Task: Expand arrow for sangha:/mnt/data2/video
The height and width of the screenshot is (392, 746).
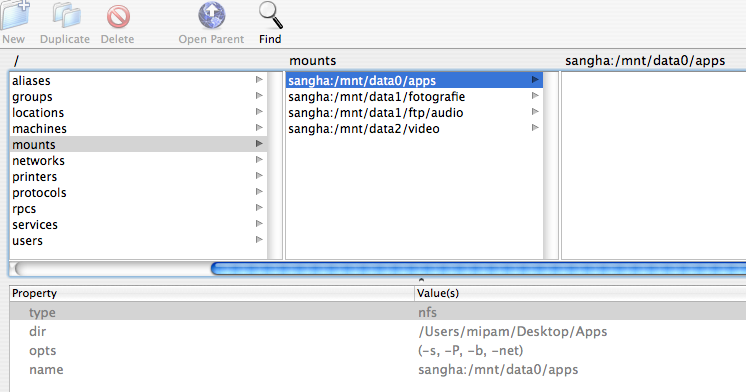Action: click(535, 127)
